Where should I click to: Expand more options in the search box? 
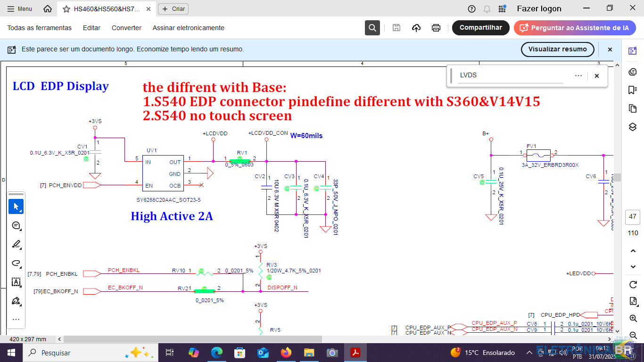click(x=578, y=75)
